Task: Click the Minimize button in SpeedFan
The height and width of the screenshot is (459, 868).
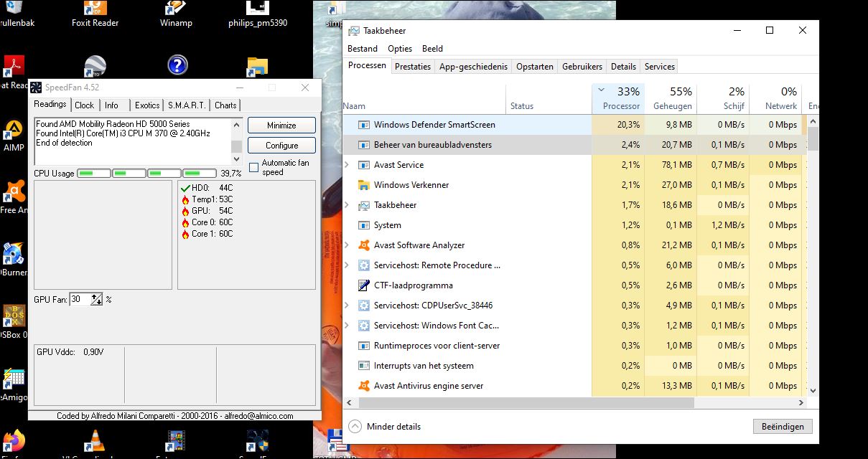Action: coord(281,126)
